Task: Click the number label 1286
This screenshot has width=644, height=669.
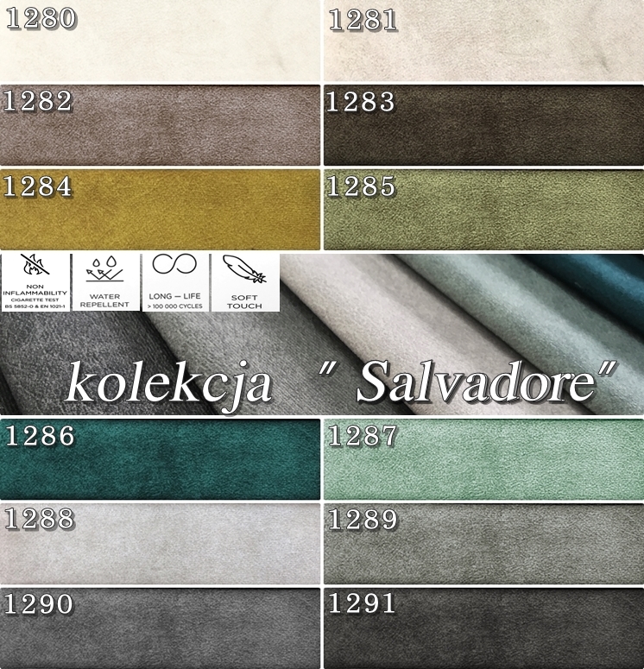Action: pyautogui.click(x=40, y=437)
